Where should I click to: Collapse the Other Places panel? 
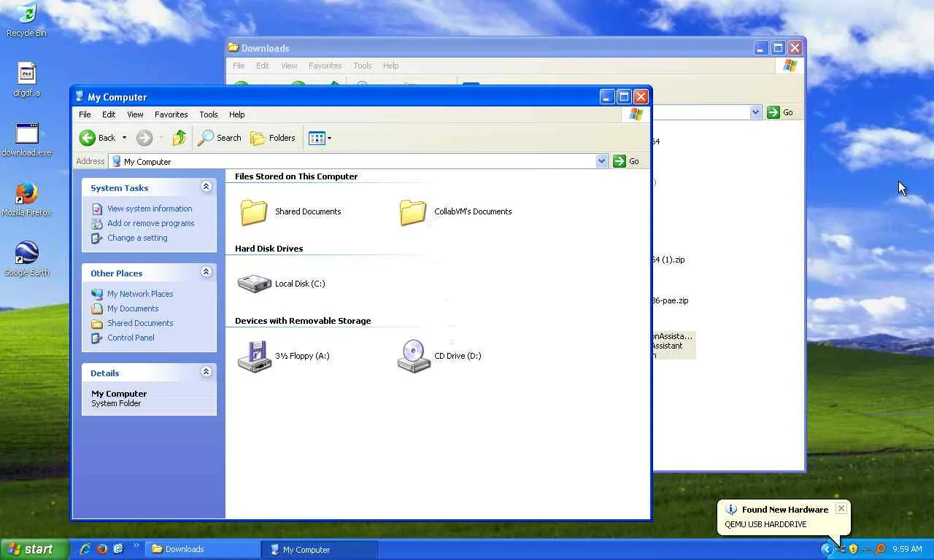pyautogui.click(x=206, y=272)
